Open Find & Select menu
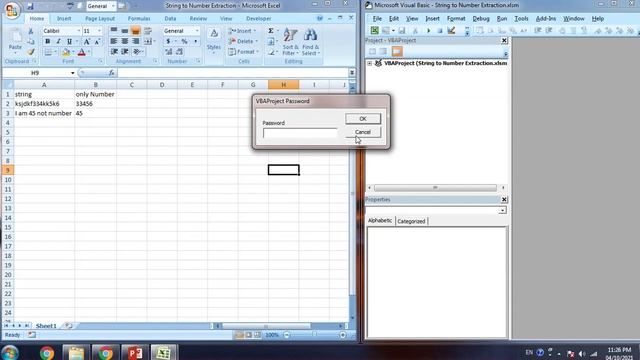The height and width of the screenshot is (360, 640). (311, 42)
